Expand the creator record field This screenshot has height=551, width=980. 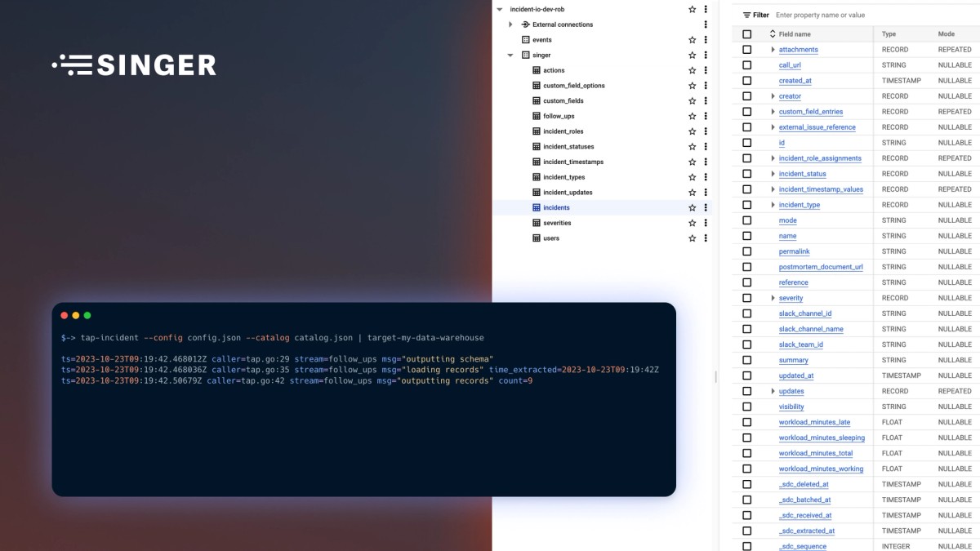click(772, 96)
